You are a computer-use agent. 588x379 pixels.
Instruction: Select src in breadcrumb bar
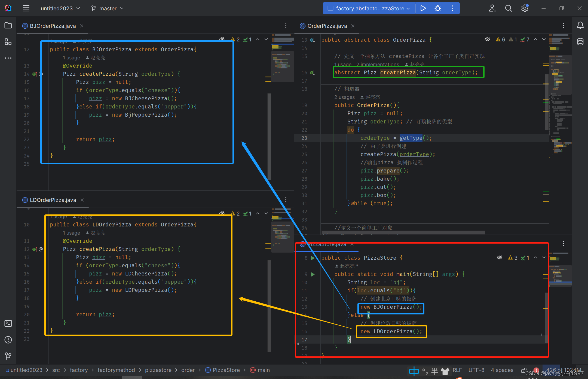[56, 370]
